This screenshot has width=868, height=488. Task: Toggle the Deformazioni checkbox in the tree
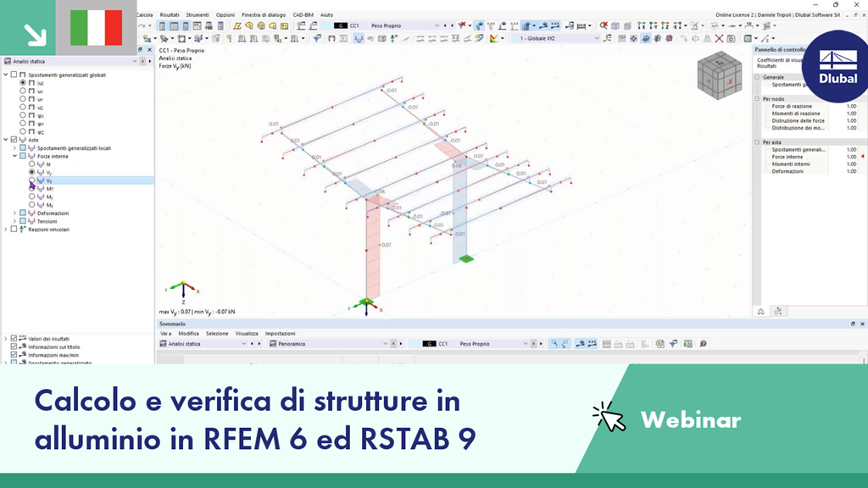23,213
